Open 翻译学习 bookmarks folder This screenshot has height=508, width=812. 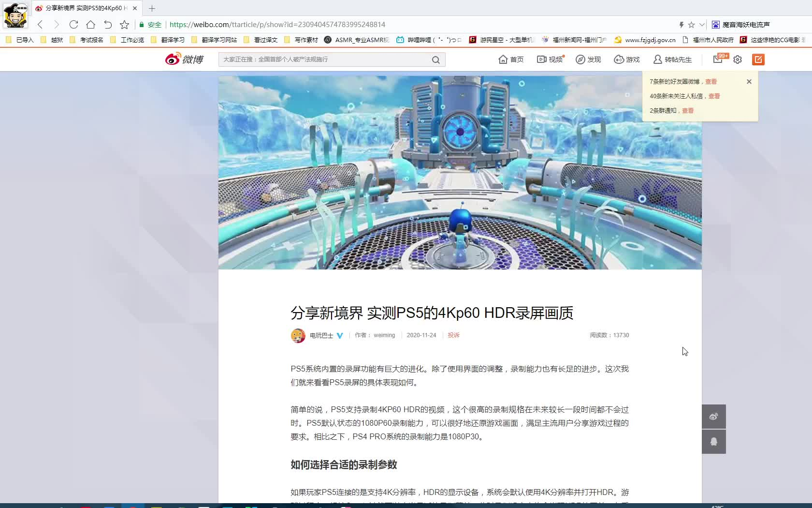tap(168, 40)
